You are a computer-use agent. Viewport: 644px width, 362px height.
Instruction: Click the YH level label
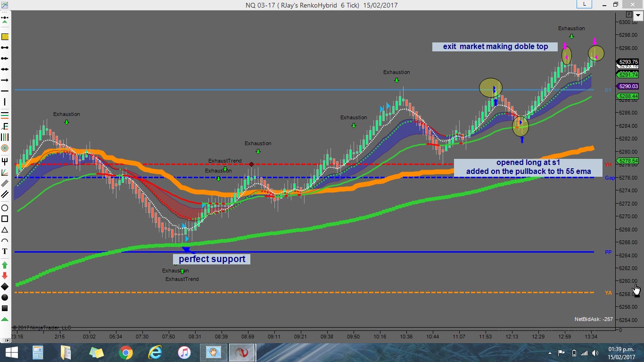(608, 165)
